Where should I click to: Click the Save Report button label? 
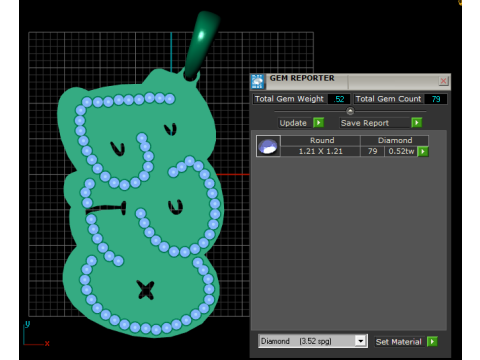coord(365,123)
